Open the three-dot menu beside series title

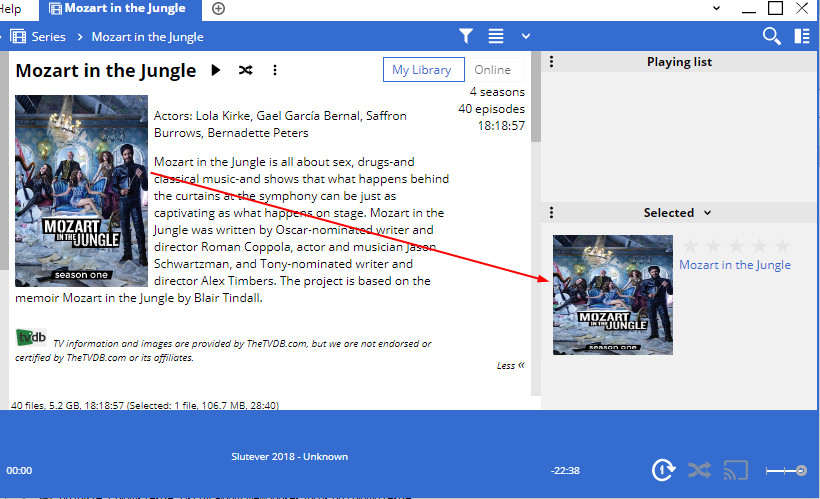(x=275, y=71)
